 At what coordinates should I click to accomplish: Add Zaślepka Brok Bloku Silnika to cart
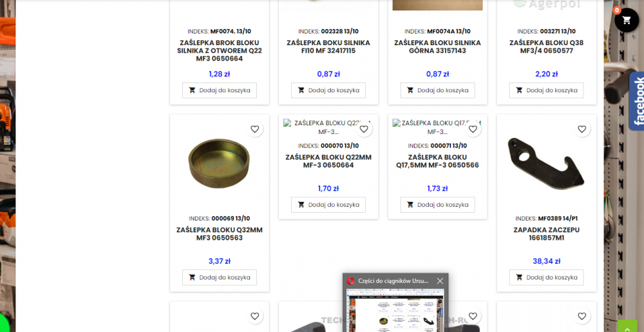(x=220, y=90)
